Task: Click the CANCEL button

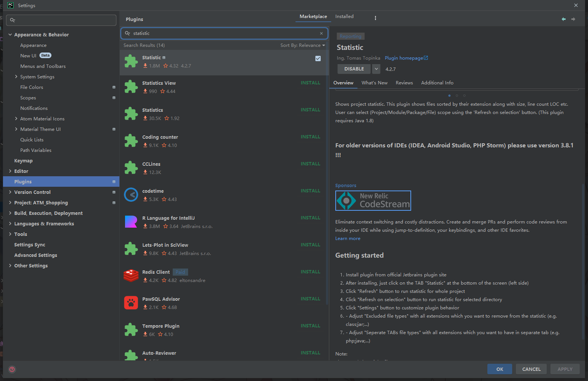Action: click(x=531, y=369)
